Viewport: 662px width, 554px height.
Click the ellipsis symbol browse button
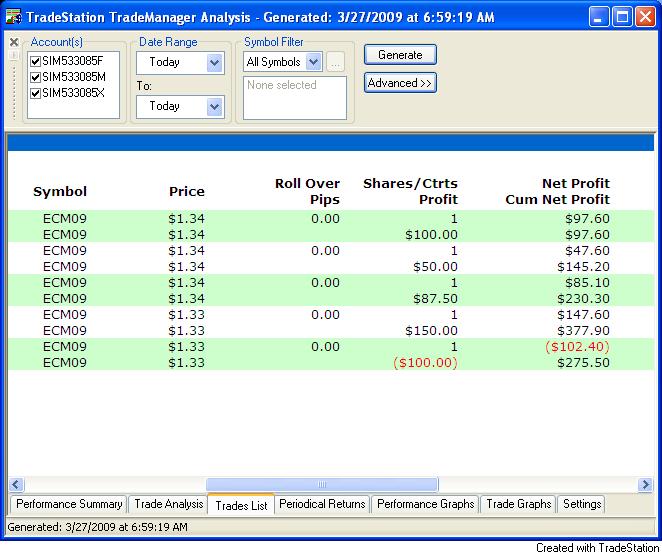(336, 62)
